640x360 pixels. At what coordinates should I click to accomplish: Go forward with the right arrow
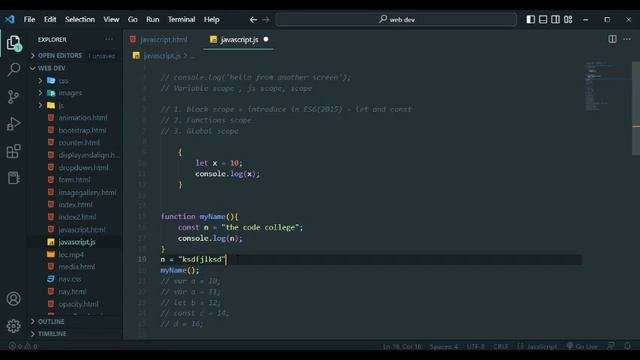266,20
